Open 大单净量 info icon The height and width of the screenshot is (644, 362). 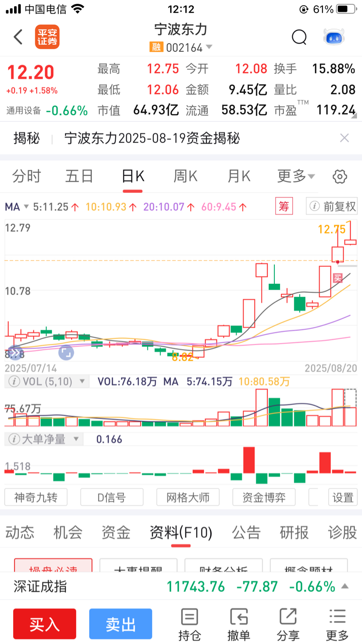point(14,439)
